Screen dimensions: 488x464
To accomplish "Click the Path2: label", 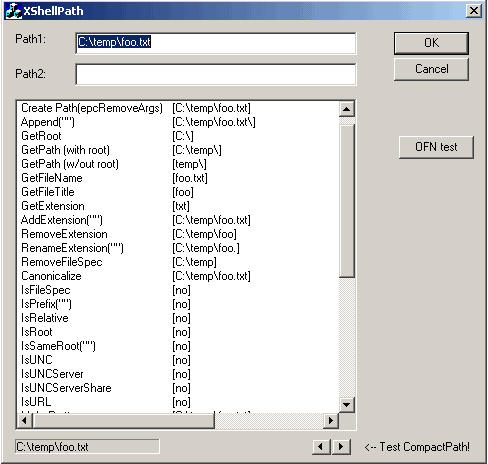I will pyautogui.click(x=30, y=74).
